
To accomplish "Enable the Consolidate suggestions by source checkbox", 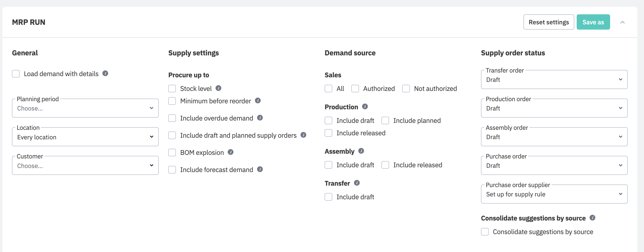I will (x=485, y=232).
